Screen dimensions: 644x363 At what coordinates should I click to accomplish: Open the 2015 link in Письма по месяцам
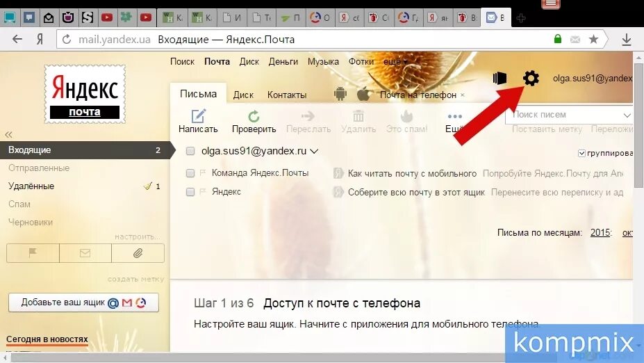pyautogui.click(x=600, y=233)
